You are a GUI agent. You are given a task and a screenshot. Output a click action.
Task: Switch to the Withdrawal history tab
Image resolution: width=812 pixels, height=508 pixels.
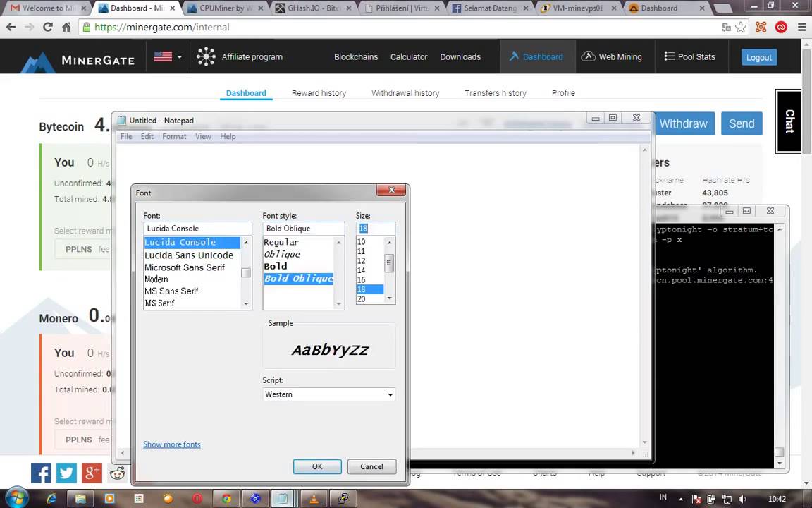[x=405, y=93]
